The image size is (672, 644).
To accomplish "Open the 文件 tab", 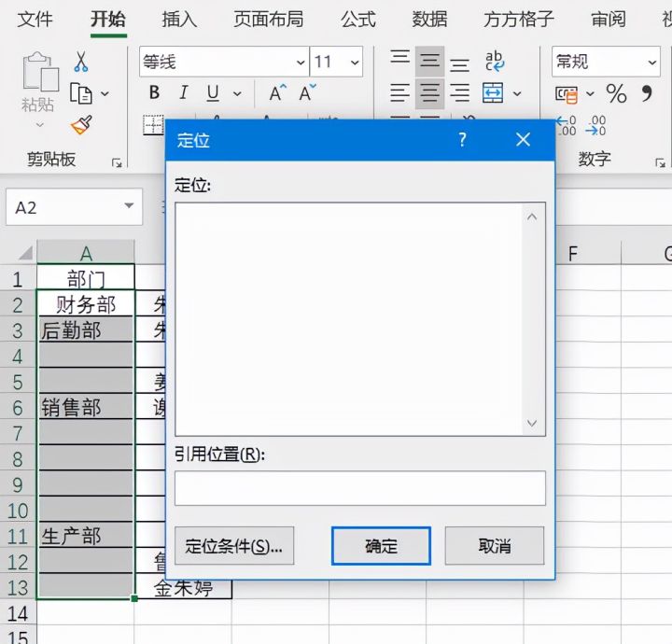I will coord(35,20).
